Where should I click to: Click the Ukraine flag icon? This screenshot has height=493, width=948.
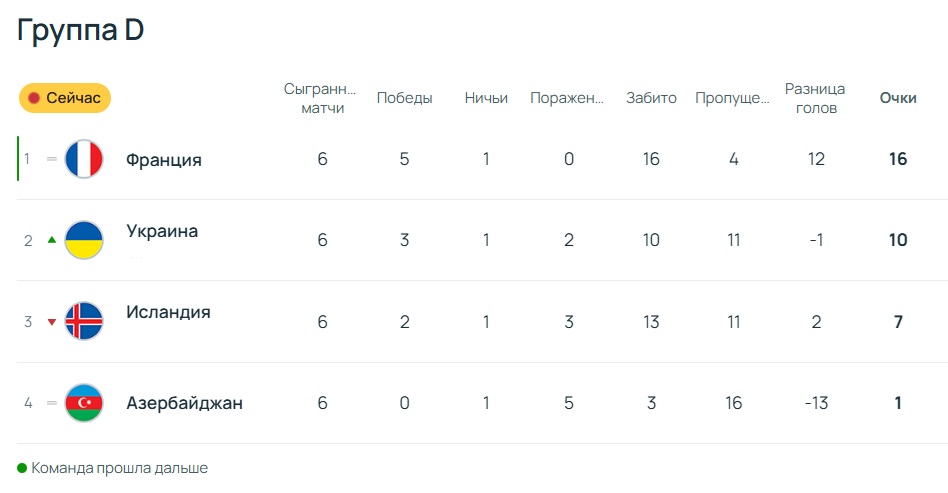point(84,240)
